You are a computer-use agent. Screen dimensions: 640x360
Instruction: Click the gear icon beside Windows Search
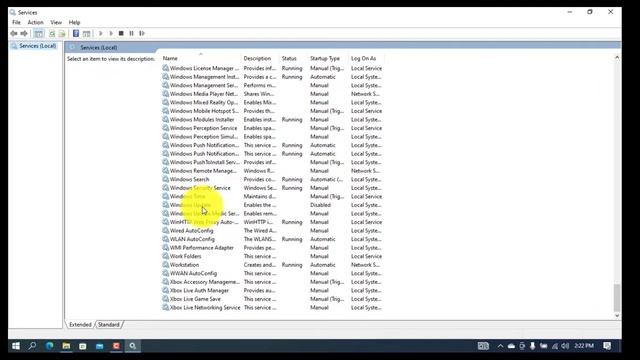165,179
